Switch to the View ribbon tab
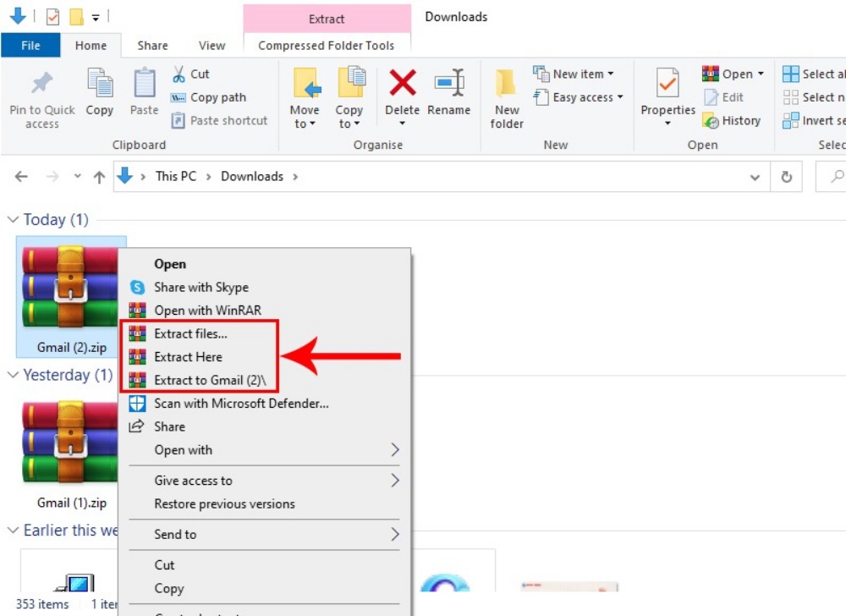 click(211, 46)
